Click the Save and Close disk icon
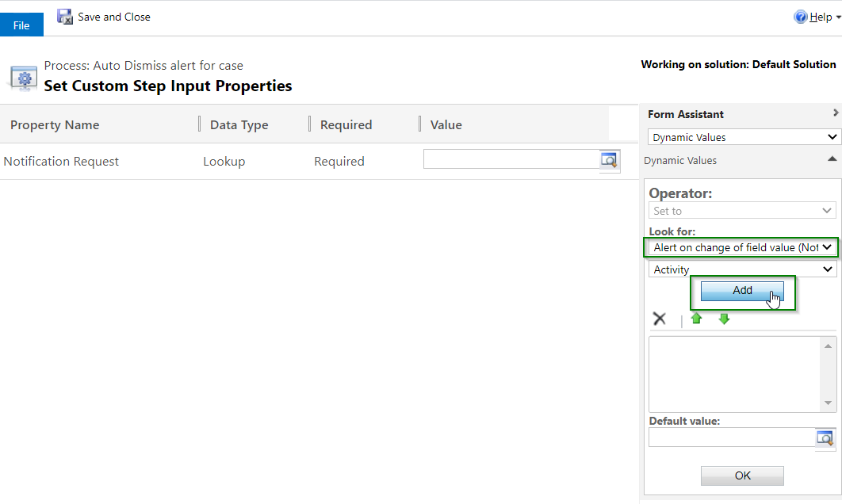Screen dimensions: 842x504 [65, 17]
